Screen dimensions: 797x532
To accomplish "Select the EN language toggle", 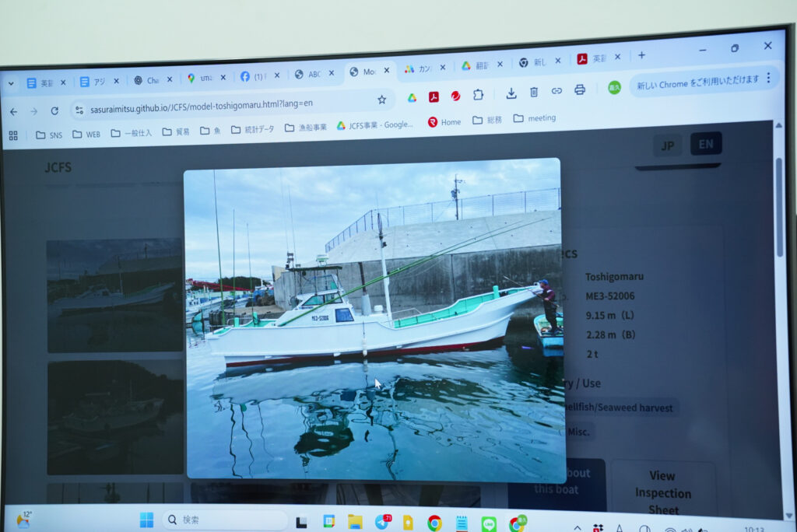I will click(705, 144).
